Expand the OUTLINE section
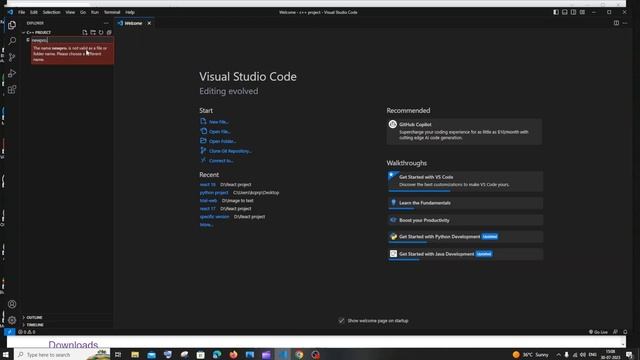 pyautogui.click(x=33, y=317)
